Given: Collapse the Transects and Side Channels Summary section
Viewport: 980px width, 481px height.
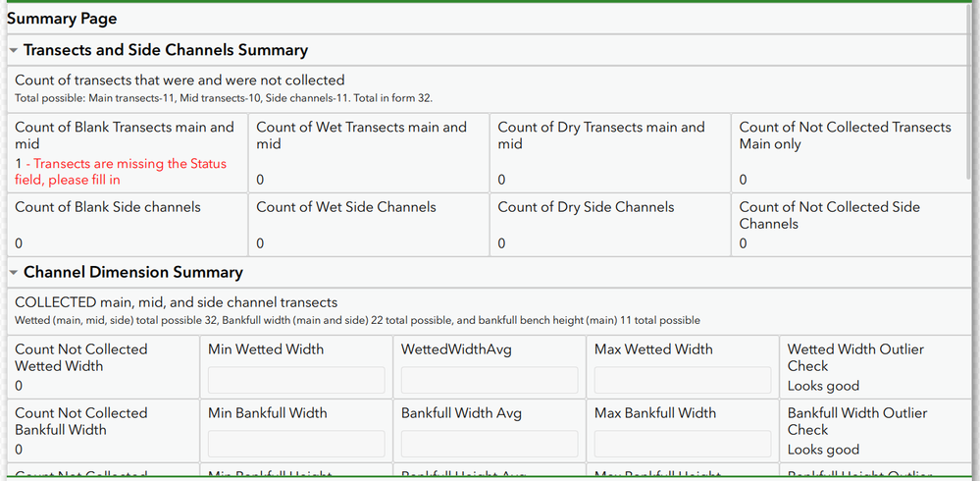Looking at the screenshot, I should pos(14,50).
